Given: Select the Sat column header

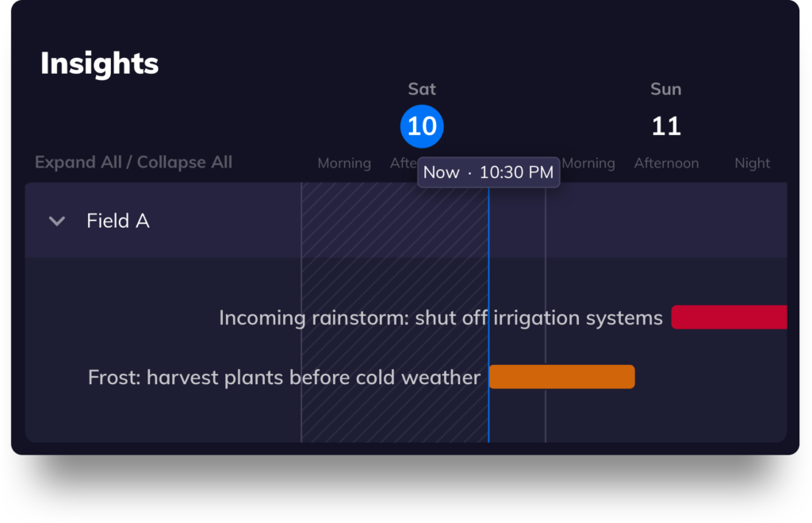Looking at the screenshot, I should tap(421, 89).
